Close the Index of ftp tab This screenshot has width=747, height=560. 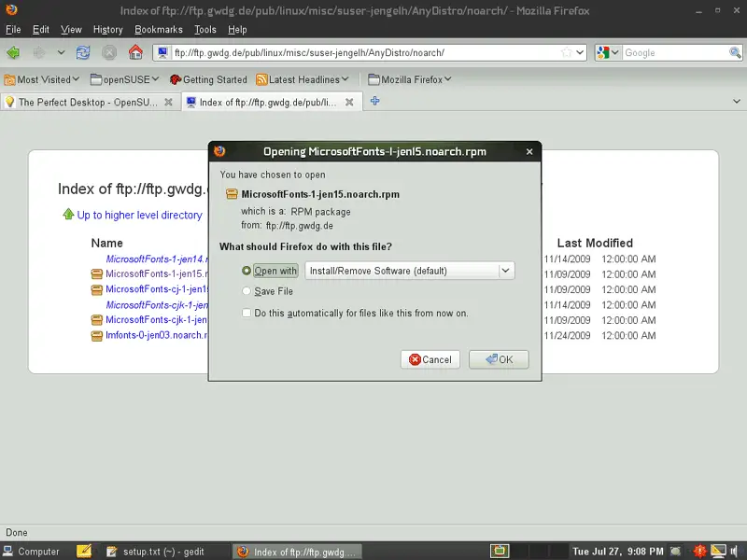point(349,102)
